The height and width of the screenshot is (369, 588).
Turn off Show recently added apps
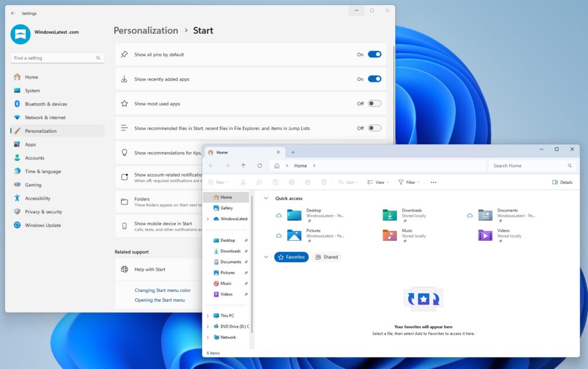[x=374, y=79]
